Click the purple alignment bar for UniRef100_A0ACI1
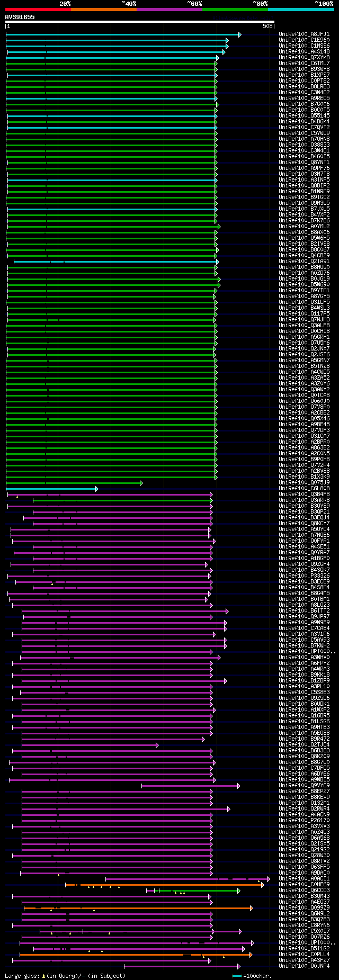This screenshot has height=980, width=339. click(x=187, y=879)
